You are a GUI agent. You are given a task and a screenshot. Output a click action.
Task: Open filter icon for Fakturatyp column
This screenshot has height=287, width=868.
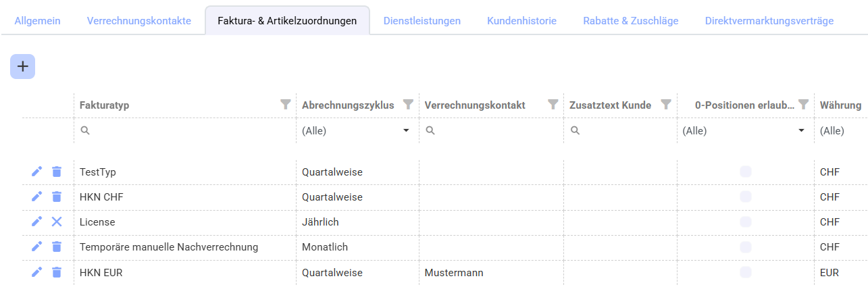(286, 105)
